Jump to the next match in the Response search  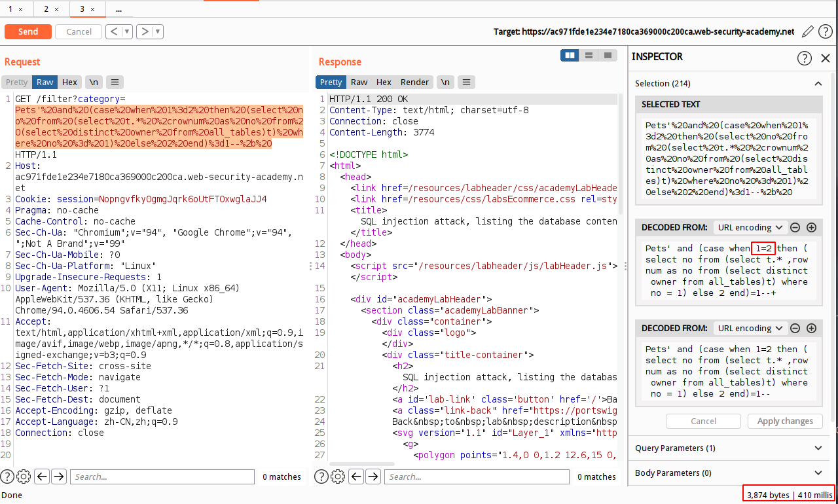pos(373,477)
